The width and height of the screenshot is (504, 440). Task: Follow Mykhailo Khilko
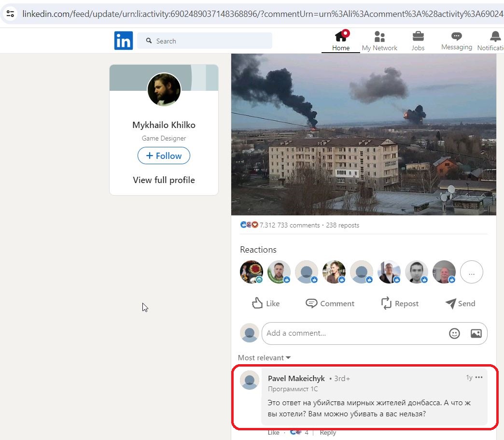coord(164,156)
